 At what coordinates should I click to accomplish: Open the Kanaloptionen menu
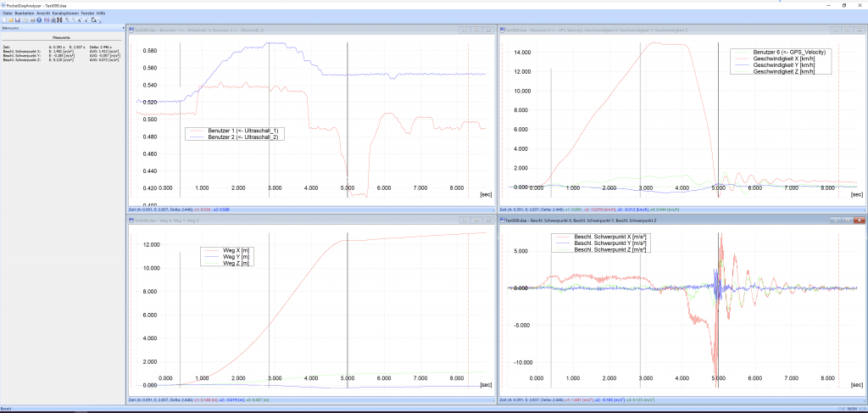pyautogui.click(x=64, y=14)
